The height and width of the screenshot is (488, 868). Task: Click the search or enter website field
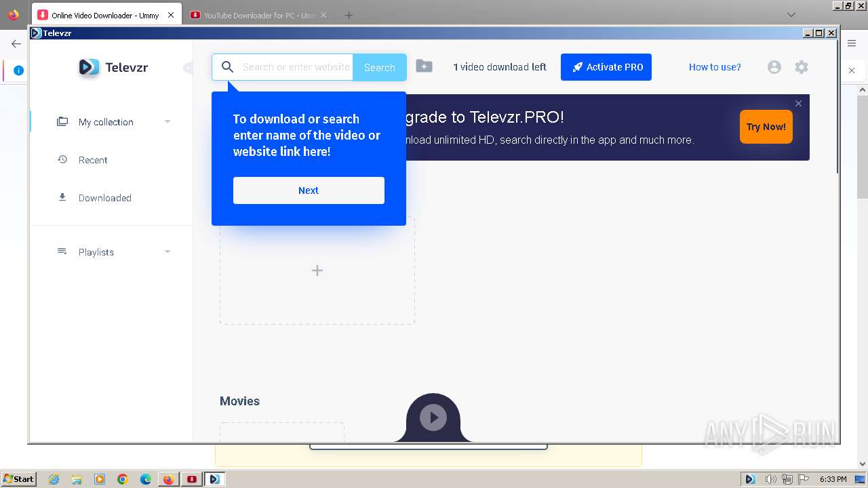296,67
